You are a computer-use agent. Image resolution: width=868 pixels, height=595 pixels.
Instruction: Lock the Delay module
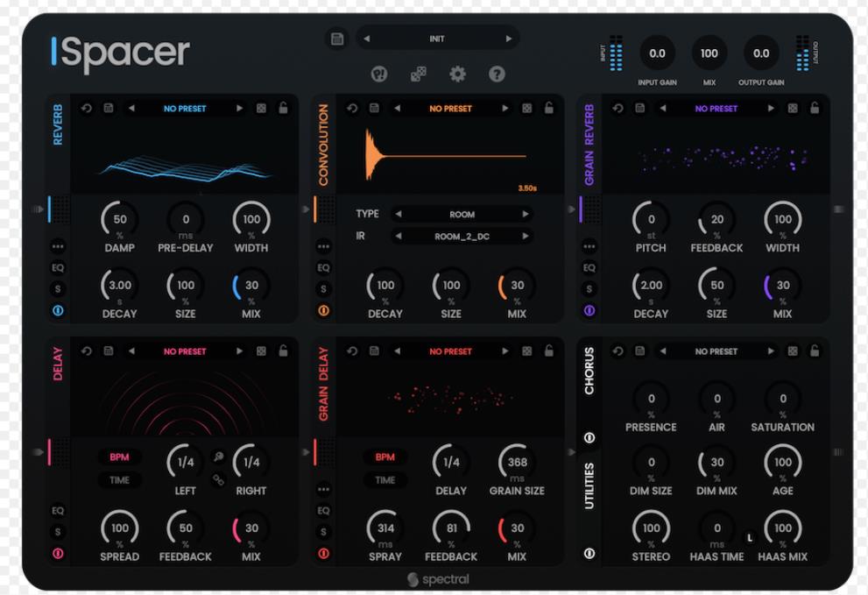coord(283,351)
